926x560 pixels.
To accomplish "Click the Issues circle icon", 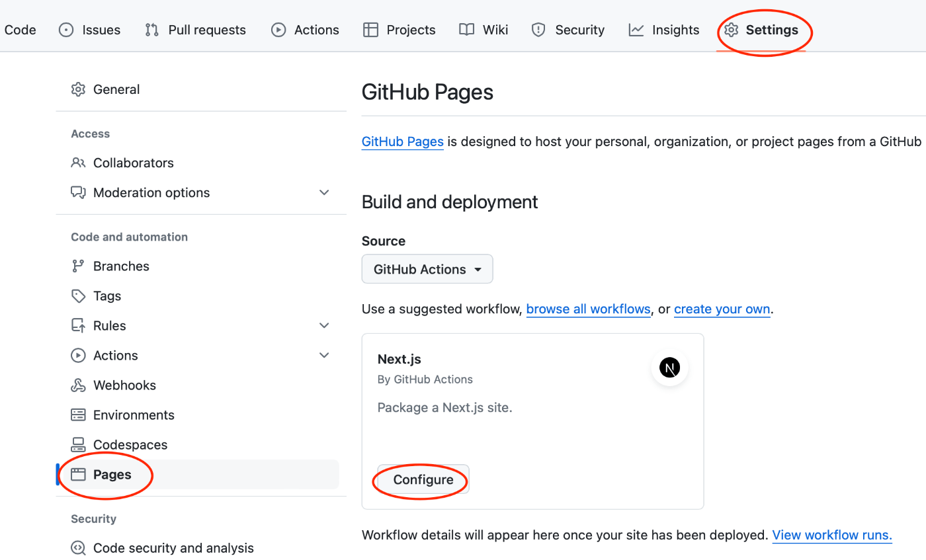I will coord(66,30).
